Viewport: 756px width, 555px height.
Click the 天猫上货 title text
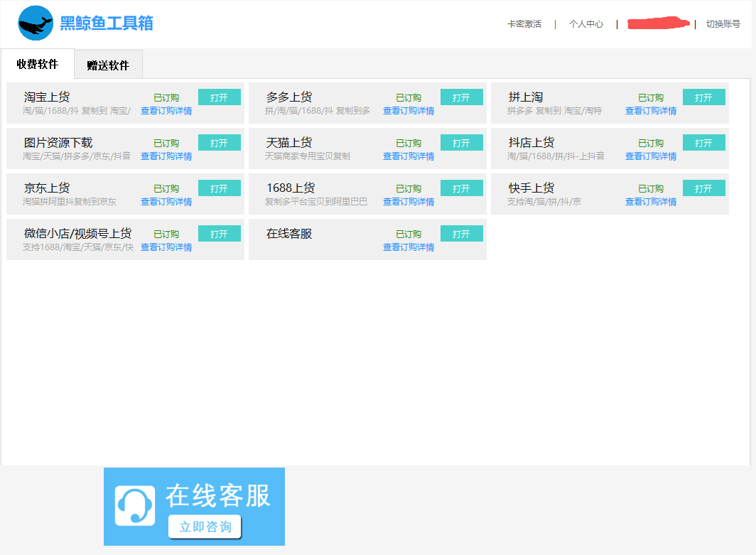289,142
